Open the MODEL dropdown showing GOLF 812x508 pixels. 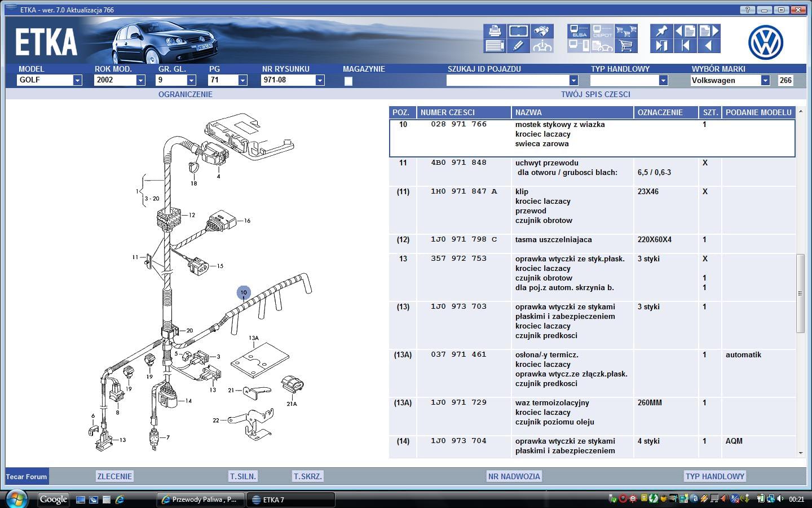(77, 80)
